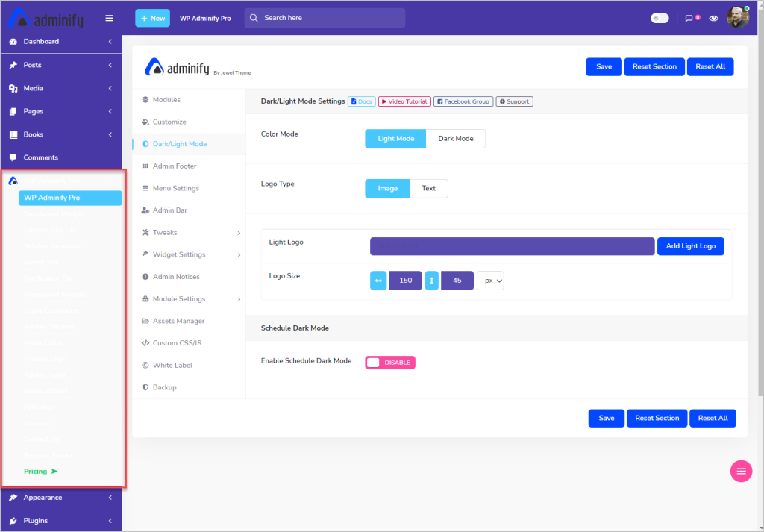Open the Dark/Light Mode settings tab
Viewport: 764px width, 532px height.
(189, 144)
